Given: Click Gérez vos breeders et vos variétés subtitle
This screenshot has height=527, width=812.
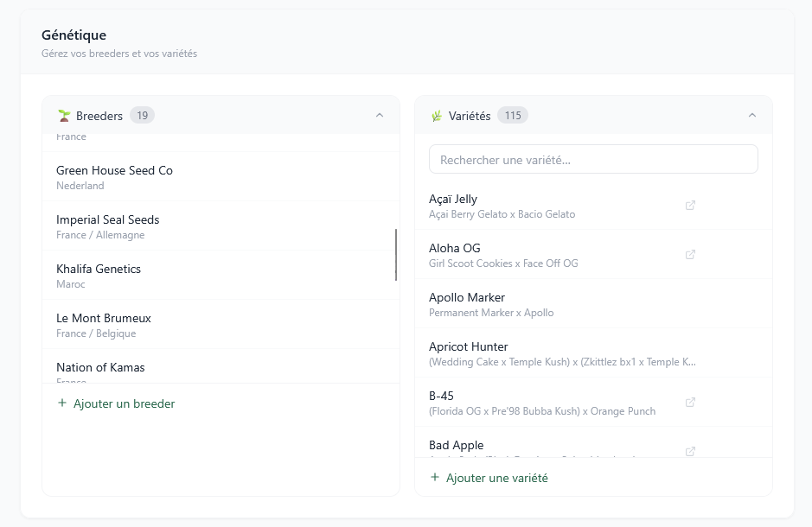Looking at the screenshot, I should click(x=119, y=54).
